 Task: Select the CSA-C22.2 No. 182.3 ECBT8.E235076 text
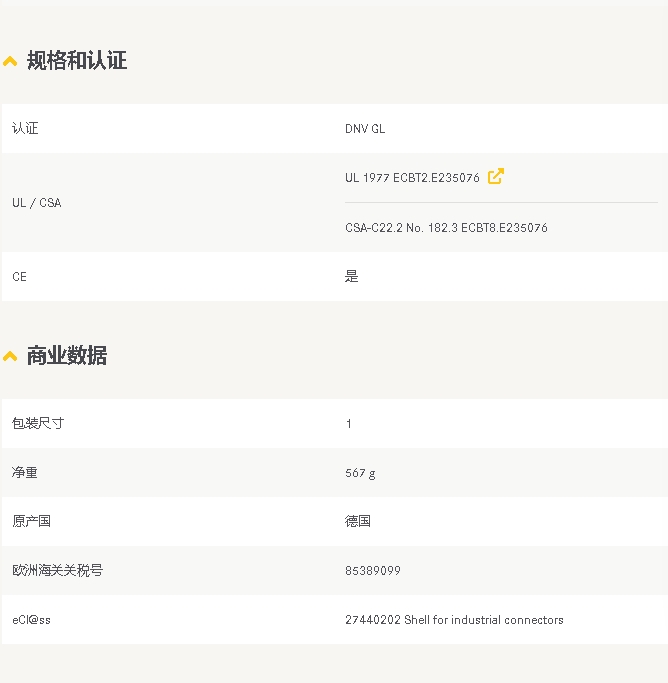446,228
